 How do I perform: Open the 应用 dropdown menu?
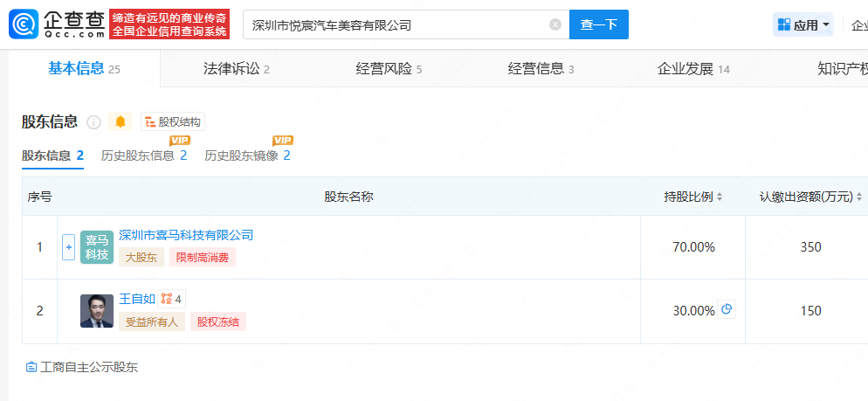tap(803, 24)
